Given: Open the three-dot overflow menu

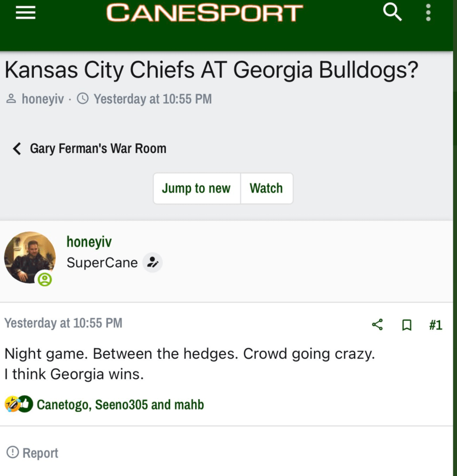Looking at the screenshot, I should tap(428, 13).
